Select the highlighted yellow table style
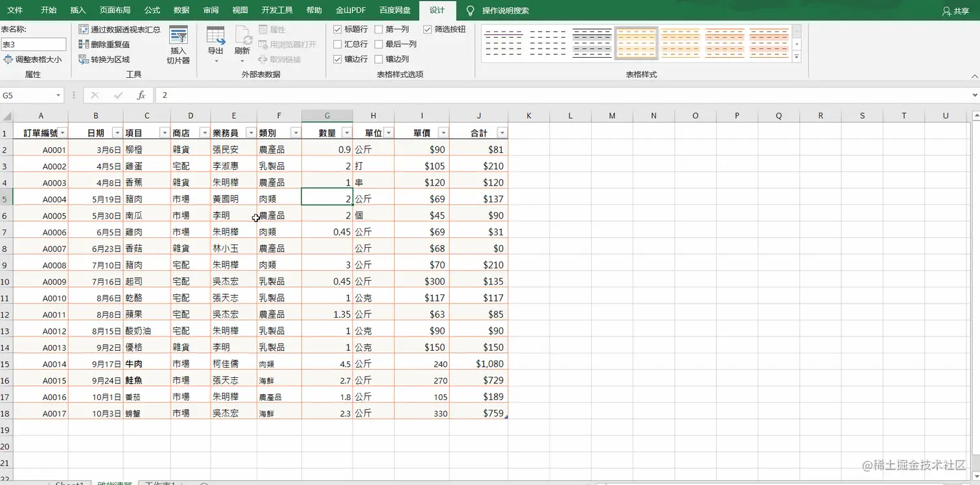This screenshot has width=980, height=485. click(x=636, y=43)
